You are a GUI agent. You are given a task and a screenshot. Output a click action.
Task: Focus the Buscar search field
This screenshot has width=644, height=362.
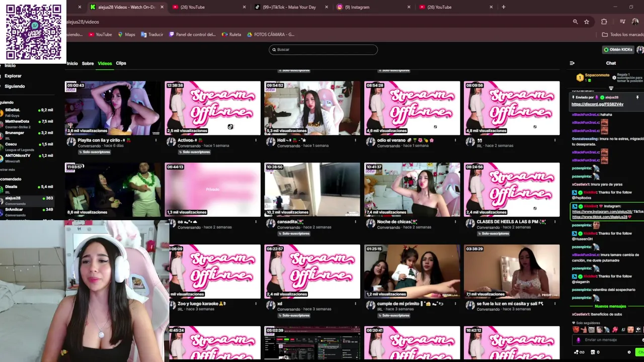click(x=323, y=49)
